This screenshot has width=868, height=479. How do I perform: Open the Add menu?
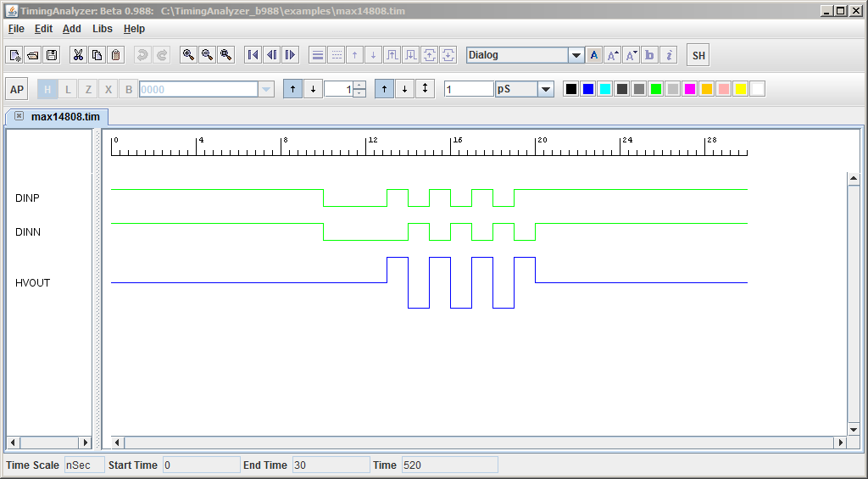coord(71,29)
